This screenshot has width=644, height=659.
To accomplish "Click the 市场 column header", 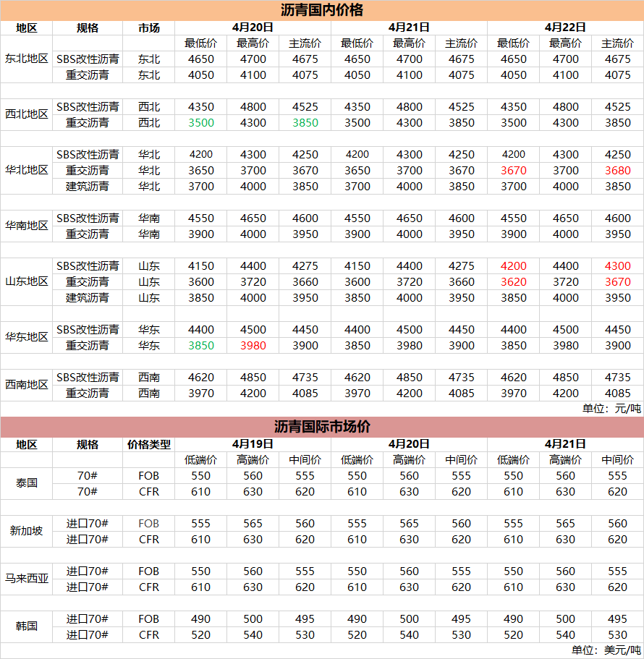I will tap(148, 27).
